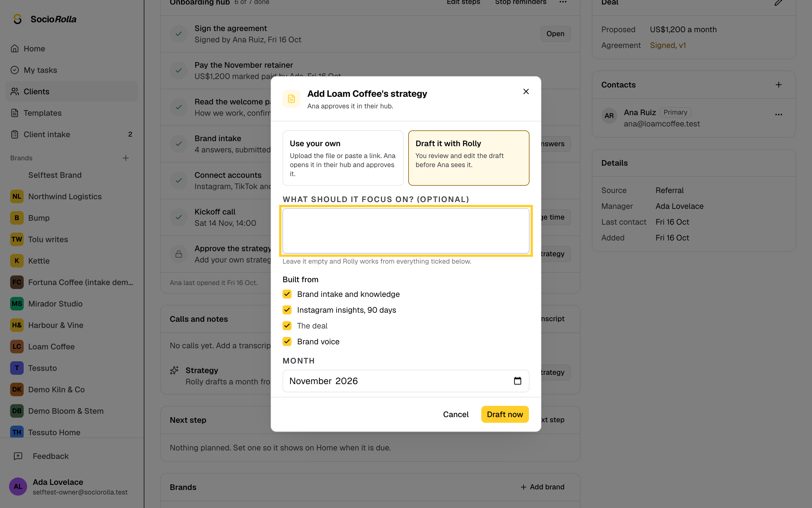Untick Brand intake and knowledge
This screenshot has width=812, height=508.
coord(287,294)
